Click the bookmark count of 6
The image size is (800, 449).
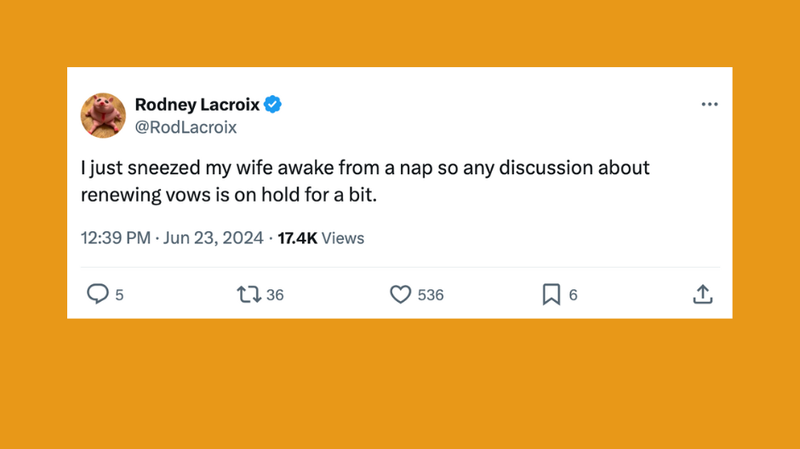(573, 295)
